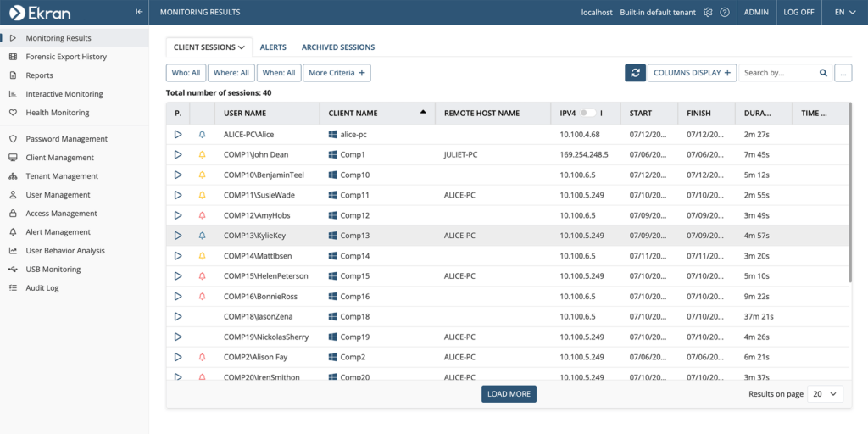Sort by FINISH column header

point(698,113)
